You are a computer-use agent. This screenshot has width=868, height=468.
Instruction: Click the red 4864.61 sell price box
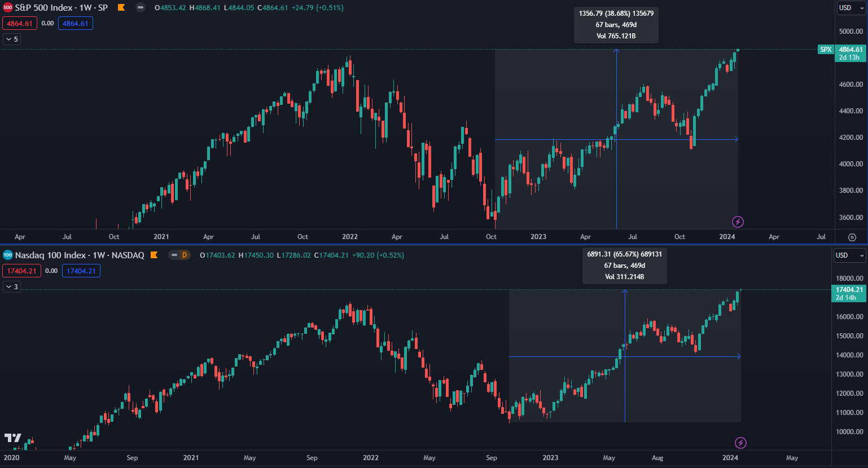tap(20, 24)
